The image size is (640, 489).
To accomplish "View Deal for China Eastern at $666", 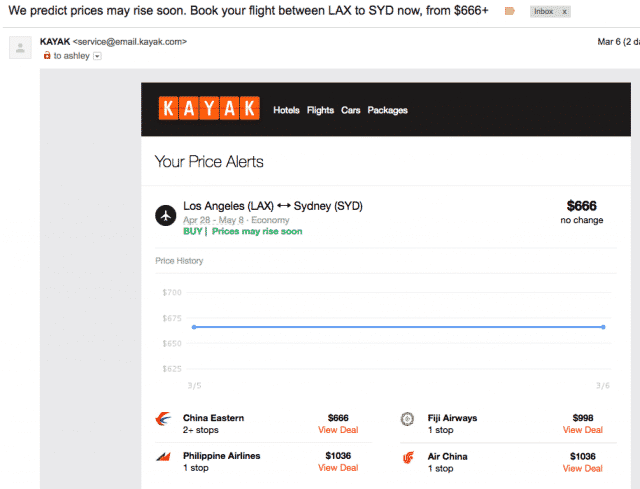I will (x=338, y=430).
